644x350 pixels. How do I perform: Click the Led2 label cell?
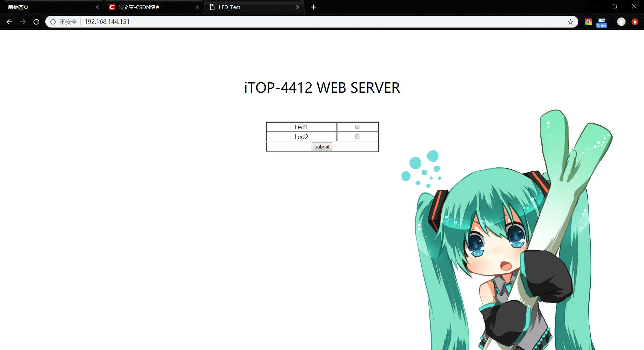[302, 137]
